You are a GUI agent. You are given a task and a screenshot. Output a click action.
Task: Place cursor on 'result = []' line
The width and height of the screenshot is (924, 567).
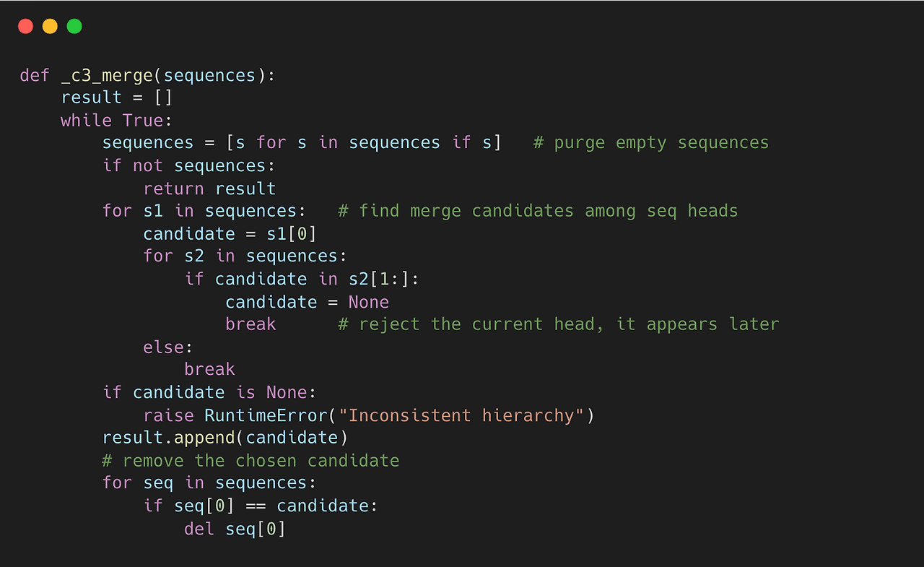pos(117,98)
